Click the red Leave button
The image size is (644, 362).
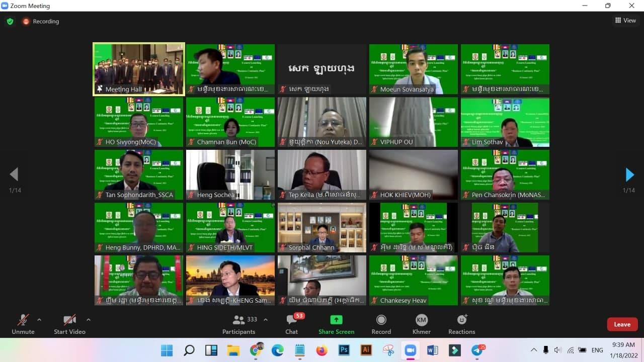tap(622, 324)
